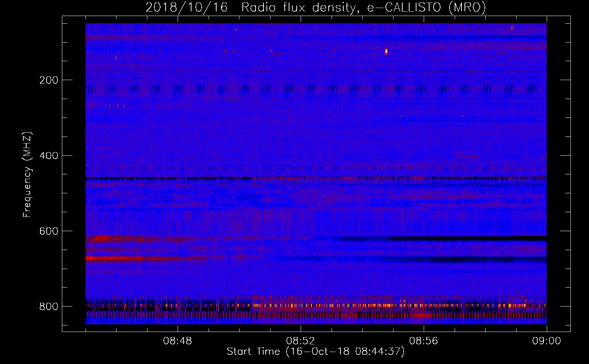
Task: Click the bright burst spot near 08:55 at the top of the spectrogram
Action: 386,51
